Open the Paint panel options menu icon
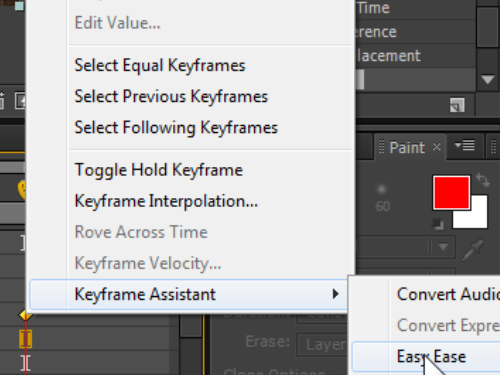500x375 pixels. [465, 146]
